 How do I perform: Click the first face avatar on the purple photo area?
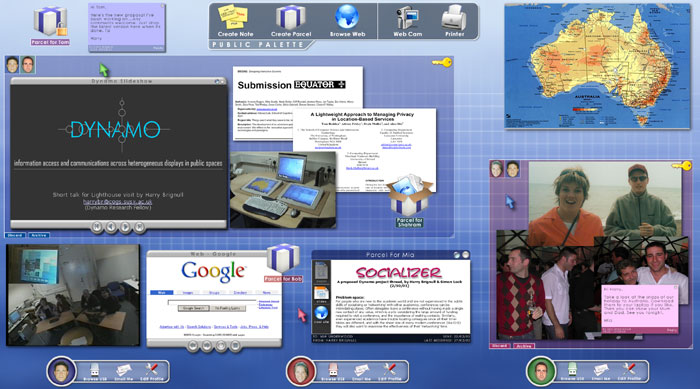pyautogui.click(x=496, y=169)
